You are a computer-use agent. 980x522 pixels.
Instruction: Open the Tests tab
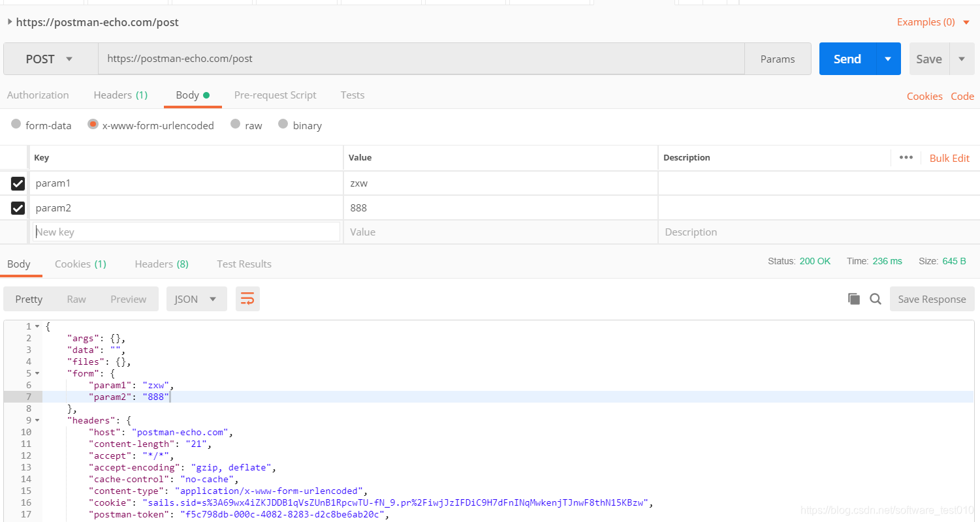[x=353, y=95]
